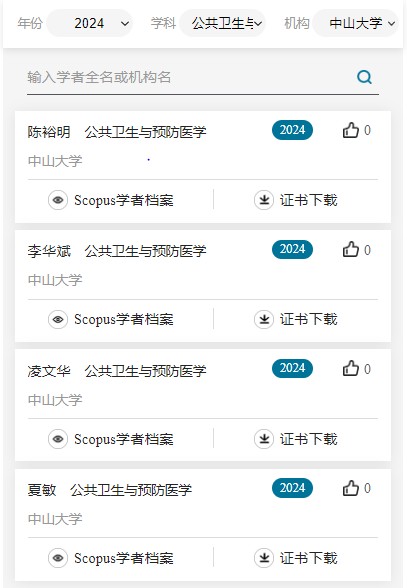Like 陈裕明 with the thumbs-up icon
This screenshot has height=588, width=407.
pos(351,130)
